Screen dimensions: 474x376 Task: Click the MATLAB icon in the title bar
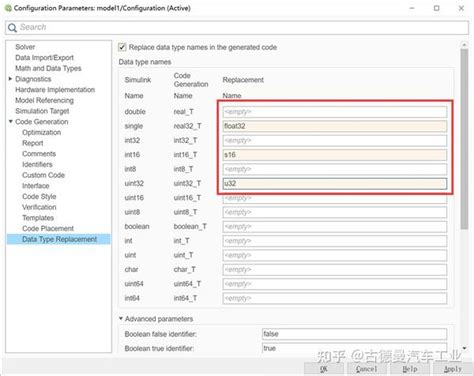point(8,8)
